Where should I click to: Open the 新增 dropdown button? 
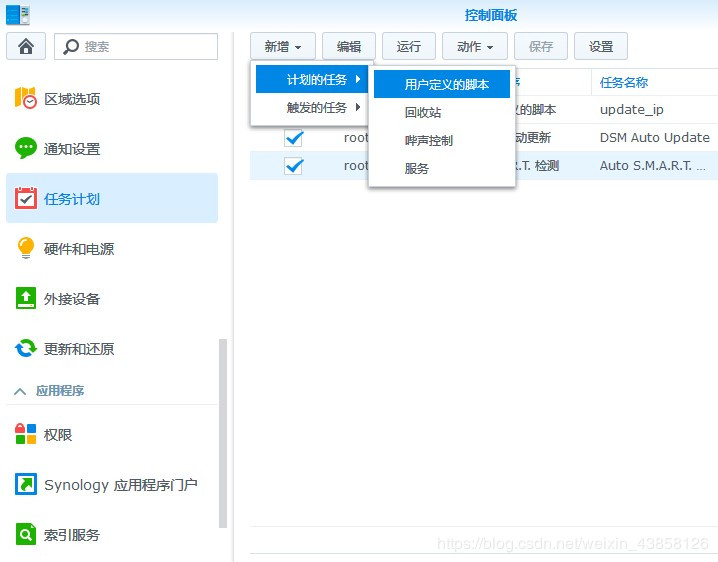pyautogui.click(x=283, y=46)
